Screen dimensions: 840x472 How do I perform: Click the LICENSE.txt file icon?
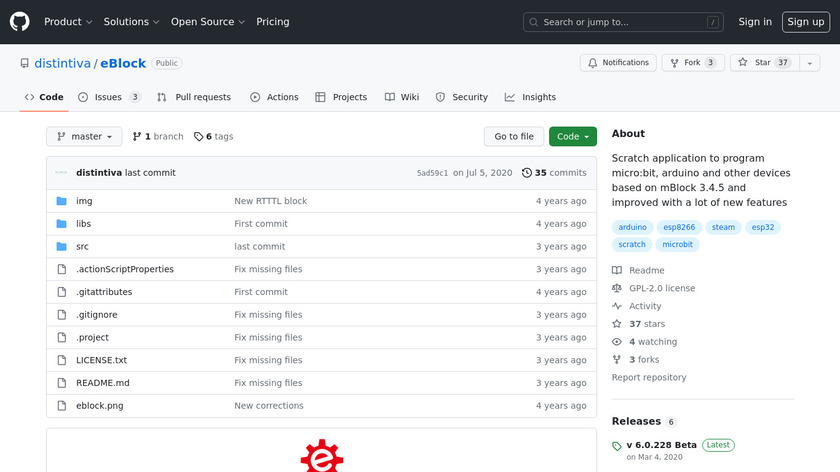pyautogui.click(x=61, y=360)
